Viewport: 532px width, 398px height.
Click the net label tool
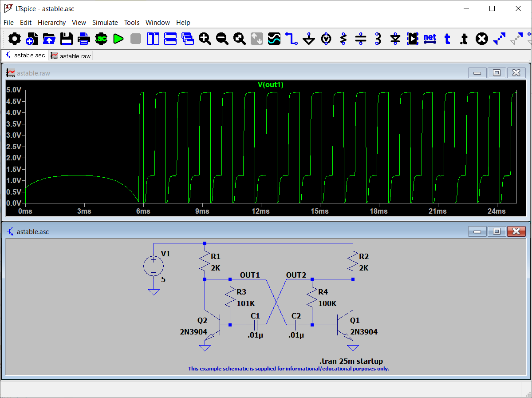430,39
